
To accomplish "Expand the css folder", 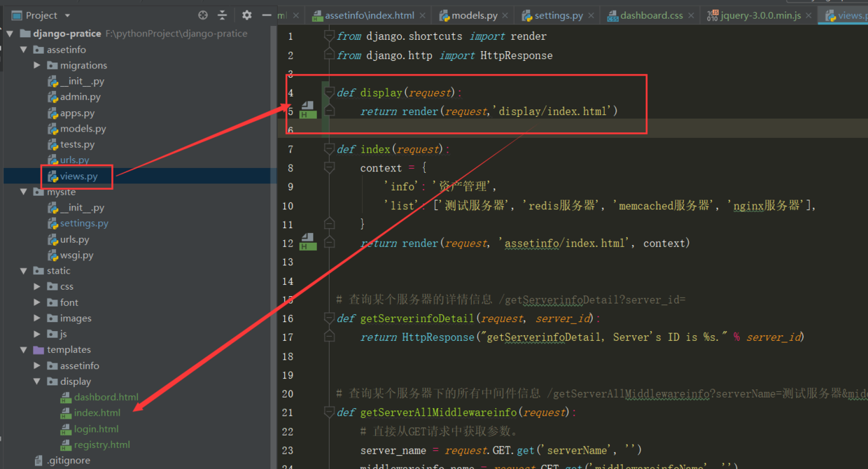I will pyautogui.click(x=38, y=286).
